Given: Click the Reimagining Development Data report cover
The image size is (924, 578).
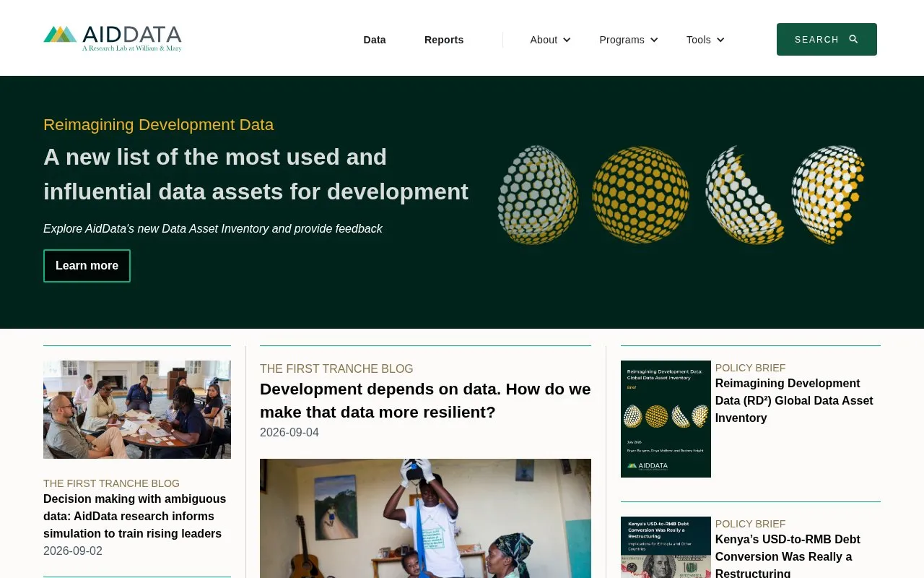Looking at the screenshot, I should coord(666,419).
